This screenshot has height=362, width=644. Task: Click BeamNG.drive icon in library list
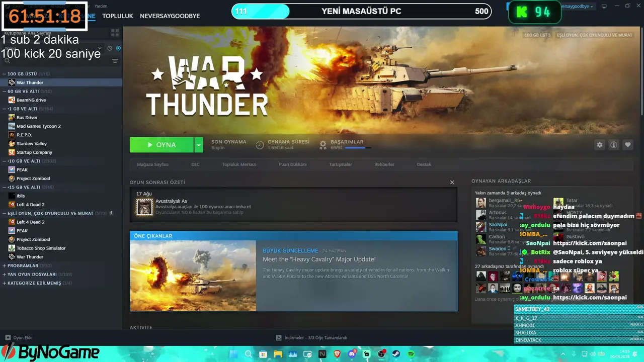click(12, 100)
